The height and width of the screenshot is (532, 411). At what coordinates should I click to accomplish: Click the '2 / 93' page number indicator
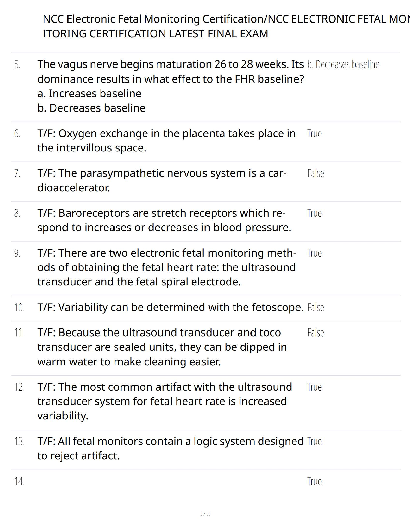tap(205, 514)
